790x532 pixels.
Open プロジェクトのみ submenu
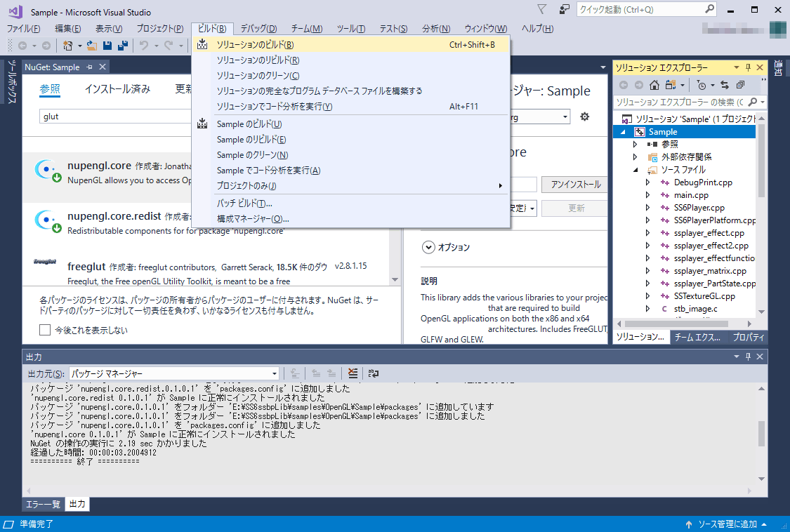352,186
